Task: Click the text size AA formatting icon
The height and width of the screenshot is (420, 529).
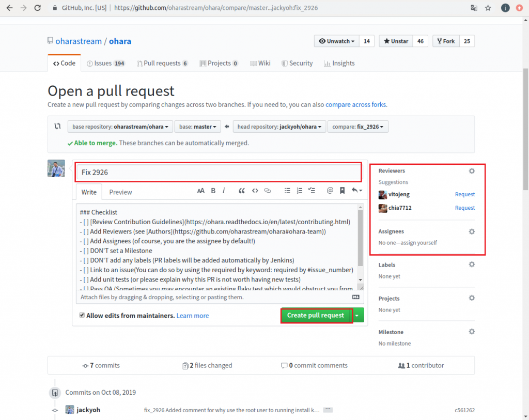Action: 201,191
